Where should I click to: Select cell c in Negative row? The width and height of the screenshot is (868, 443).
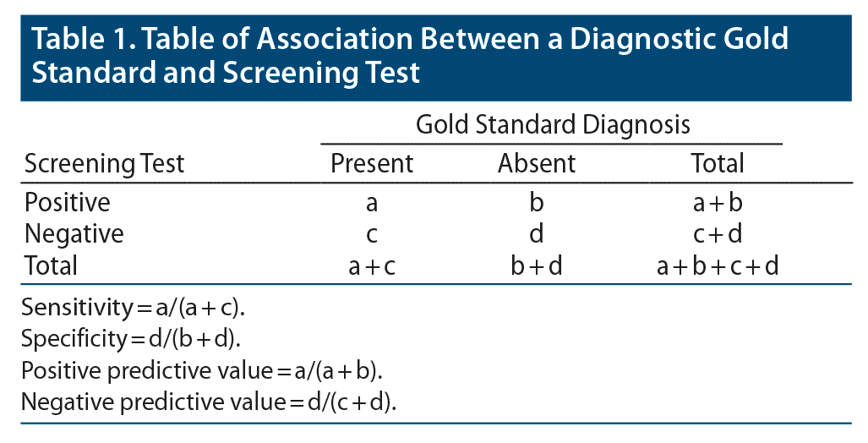(x=372, y=233)
